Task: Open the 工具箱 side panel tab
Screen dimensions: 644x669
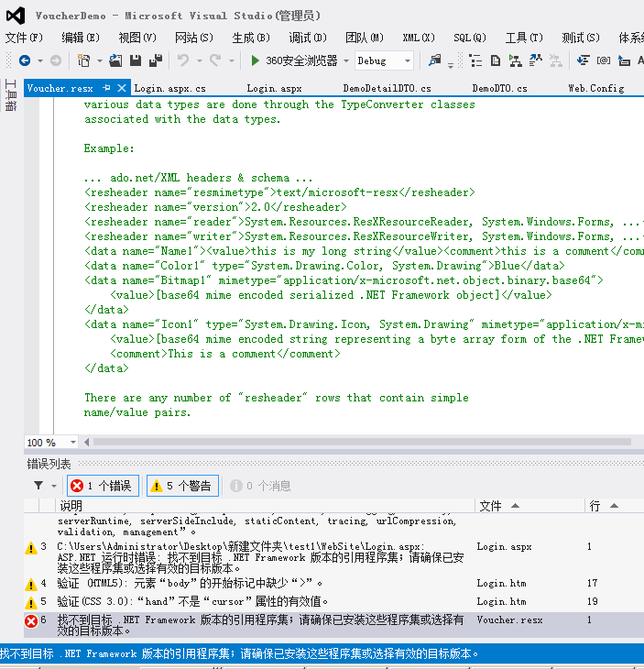Action: 11,95
